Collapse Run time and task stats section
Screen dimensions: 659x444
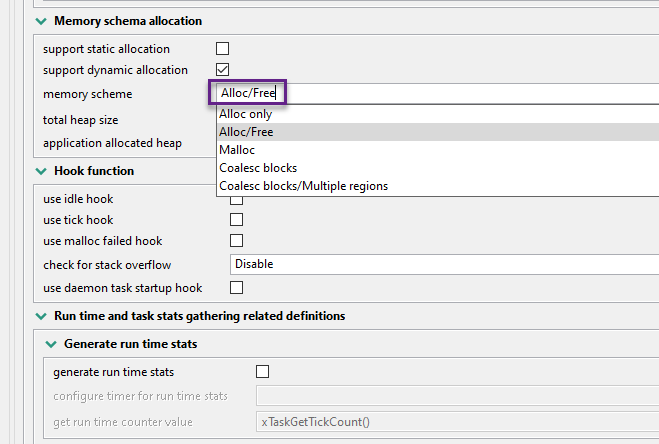point(40,316)
